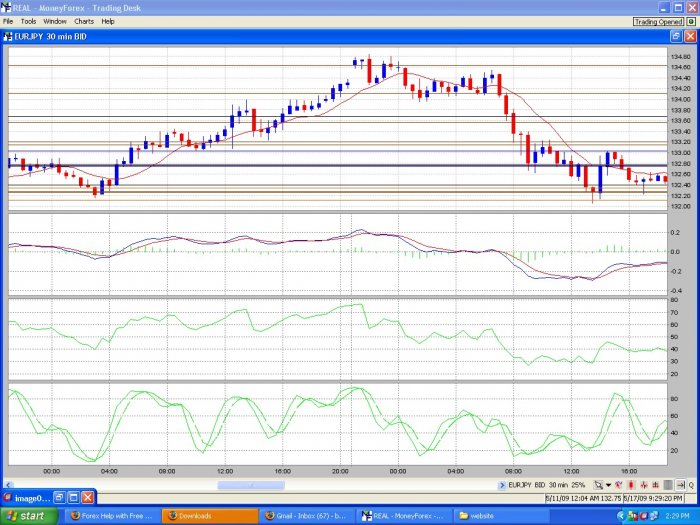This screenshot has width=700, height=525.
Task: Close the EURJPY 30 min BID chart
Action: pyautogui.click(x=690, y=37)
